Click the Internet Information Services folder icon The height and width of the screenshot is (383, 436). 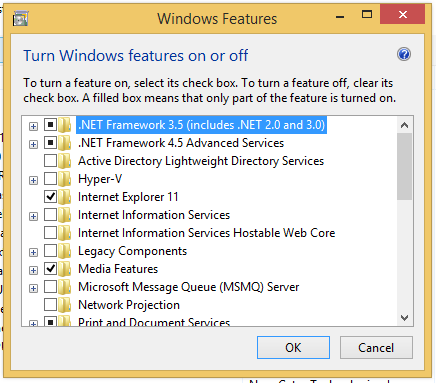click(64, 215)
